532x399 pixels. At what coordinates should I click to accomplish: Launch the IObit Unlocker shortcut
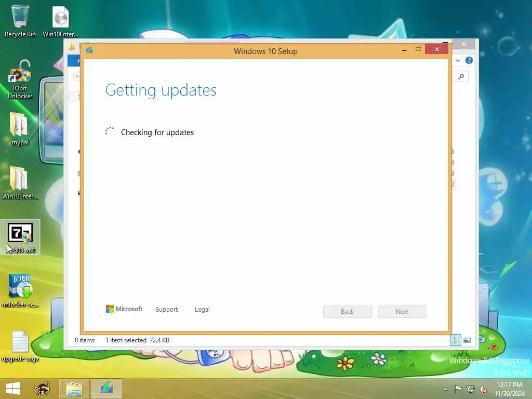pos(20,79)
